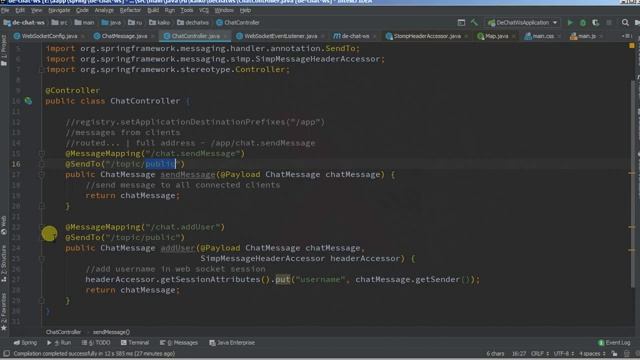This screenshot has width=640, height=360.
Task: Switch to the main.css tab
Action: coord(540,36)
